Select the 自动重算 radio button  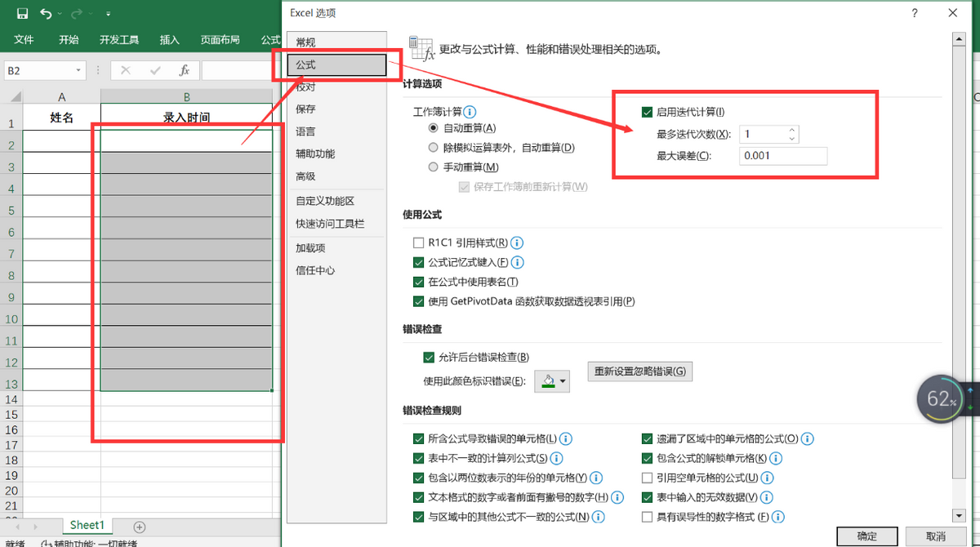434,128
